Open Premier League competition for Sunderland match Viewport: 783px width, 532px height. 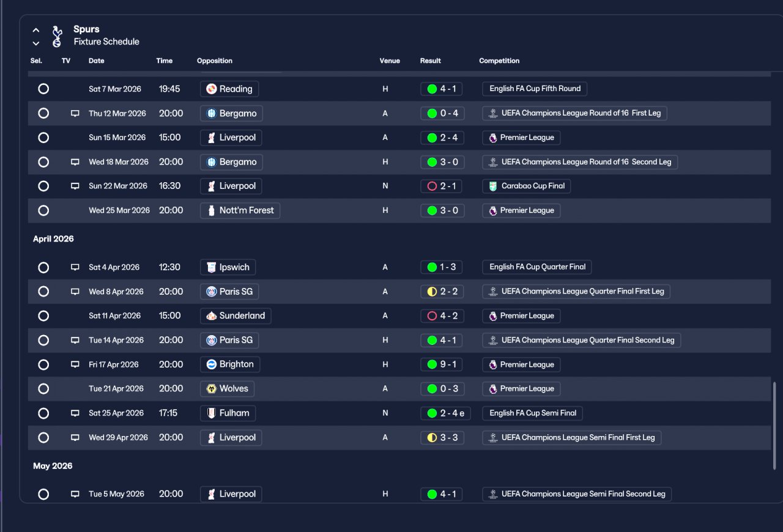click(x=521, y=316)
